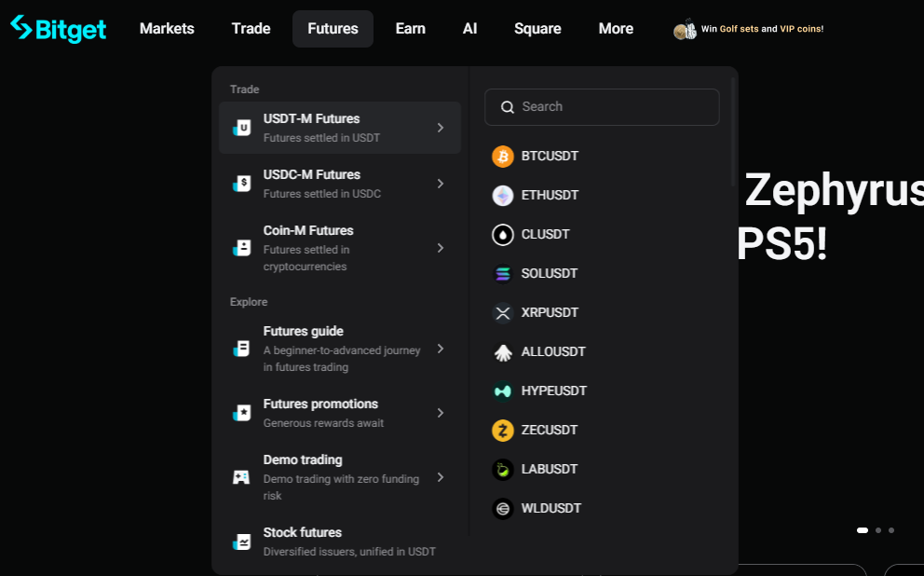924x576 pixels.
Task: Expand USDT-M Futures chevron arrow
Action: [441, 128]
